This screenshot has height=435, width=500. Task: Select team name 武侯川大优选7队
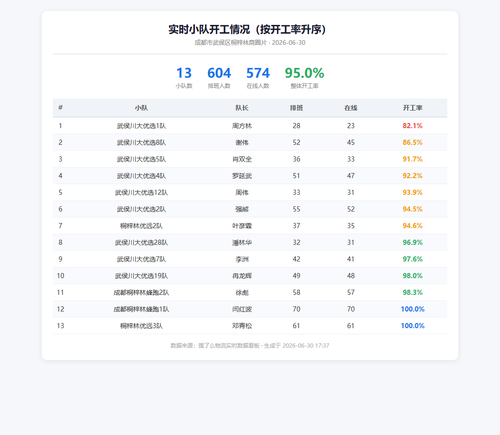(141, 259)
